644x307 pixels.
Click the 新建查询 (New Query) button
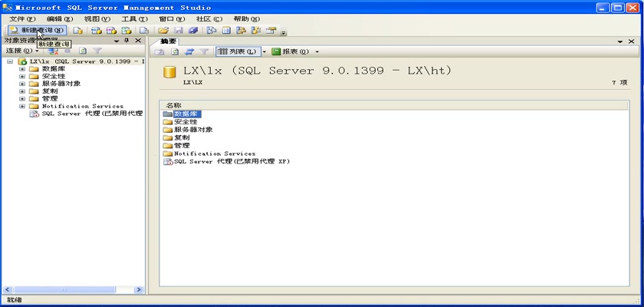37,30
